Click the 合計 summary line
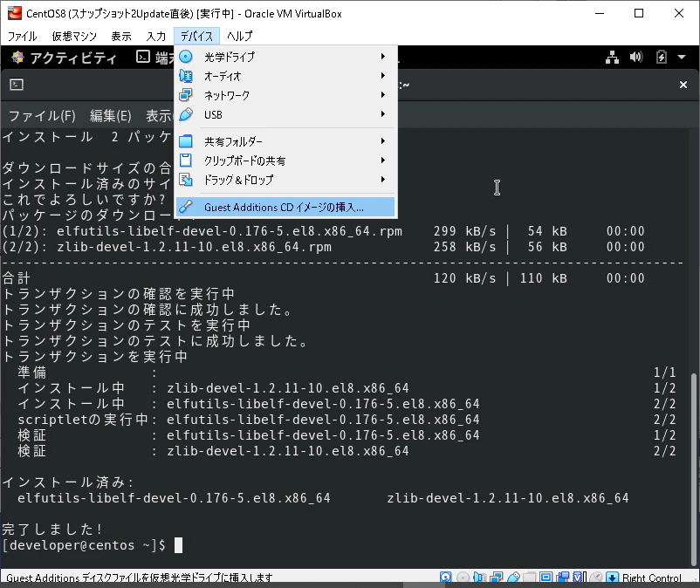 coord(323,278)
